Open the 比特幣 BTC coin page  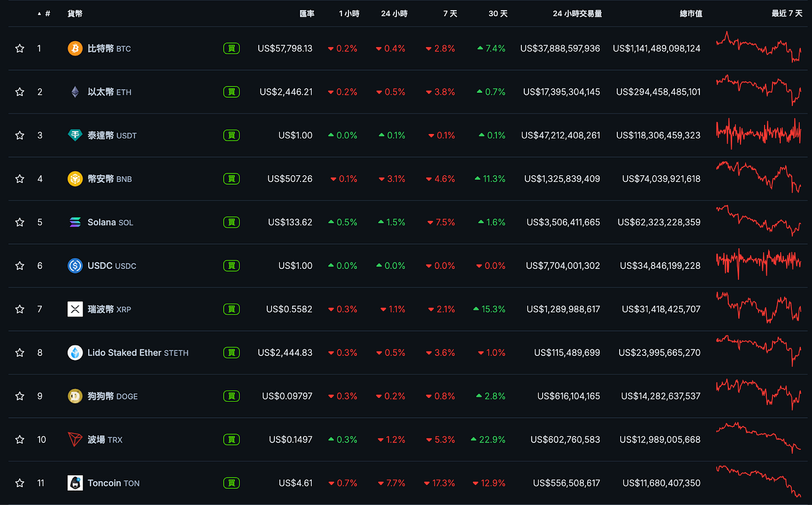click(x=109, y=49)
